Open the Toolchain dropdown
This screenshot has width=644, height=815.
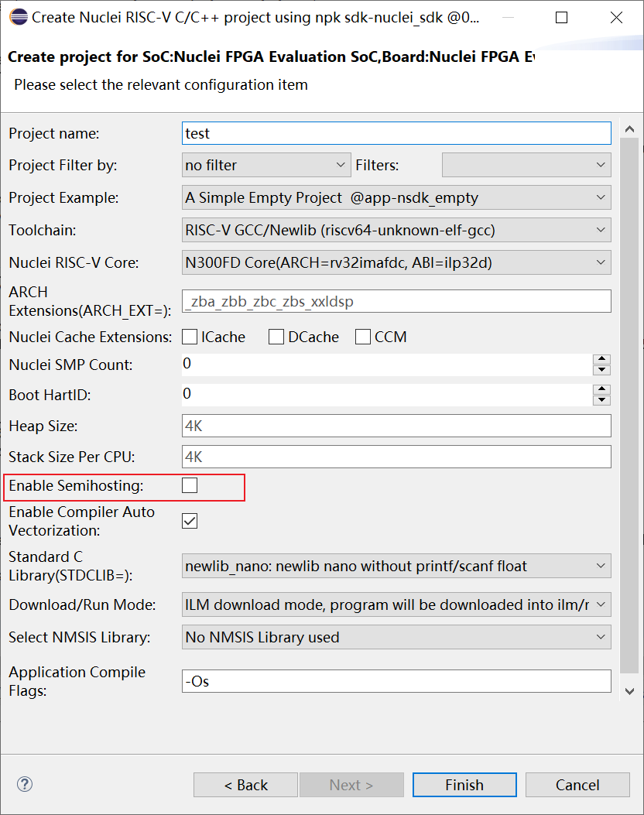[396, 230]
